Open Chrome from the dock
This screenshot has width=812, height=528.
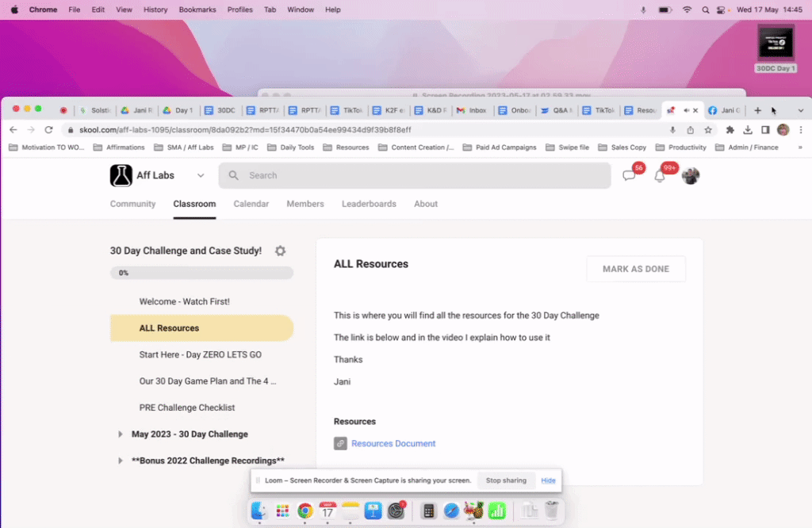tap(305, 511)
